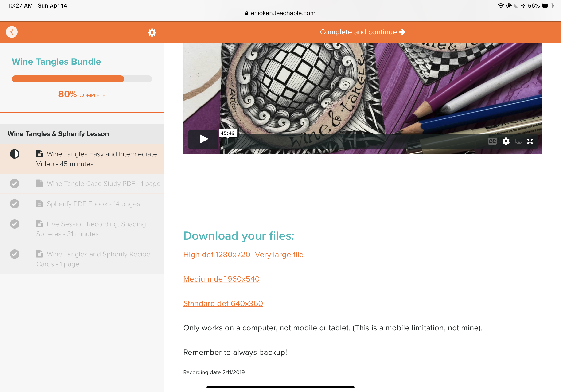
Task: Toggle checkmark for Wine Tangle Case Study
Action: point(14,184)
